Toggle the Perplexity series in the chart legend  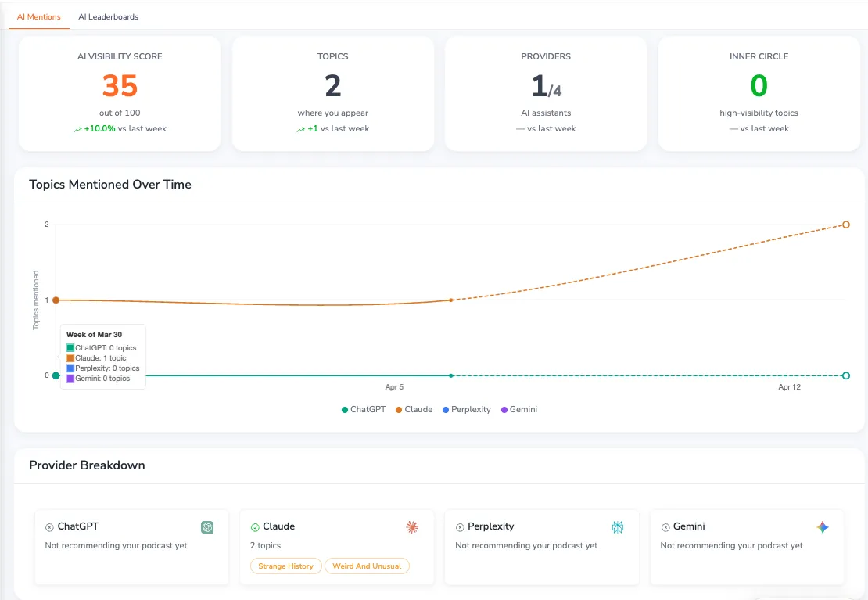tap(467, 409)
